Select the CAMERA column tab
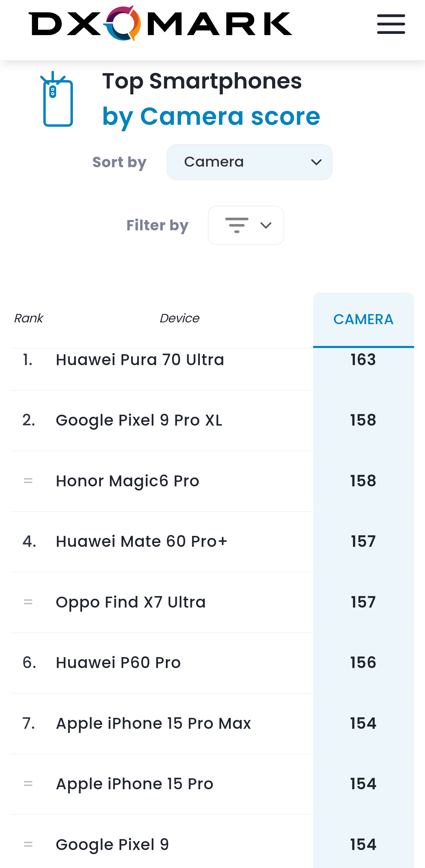Screen dimensions: 425x868 point(363,320)
